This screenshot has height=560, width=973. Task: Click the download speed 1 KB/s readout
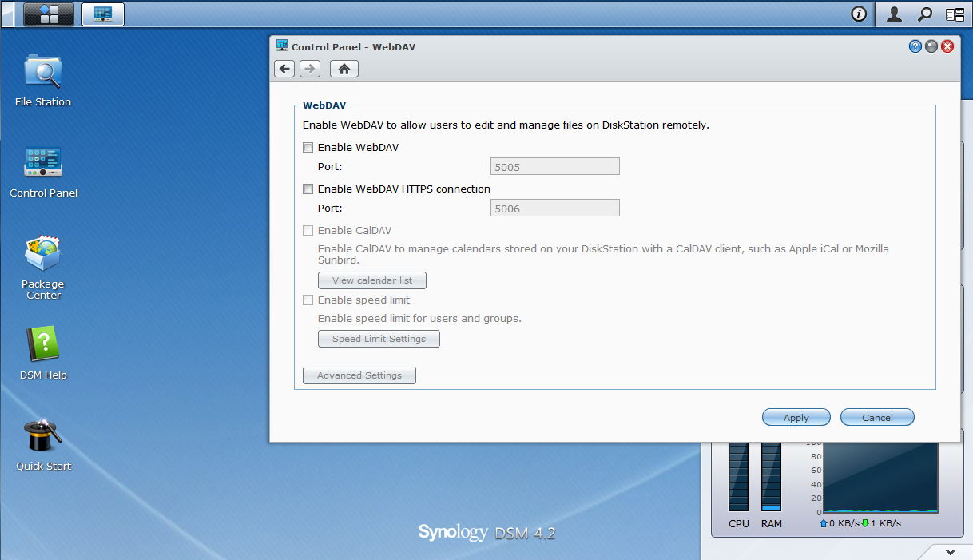click(x=881, y=523)
